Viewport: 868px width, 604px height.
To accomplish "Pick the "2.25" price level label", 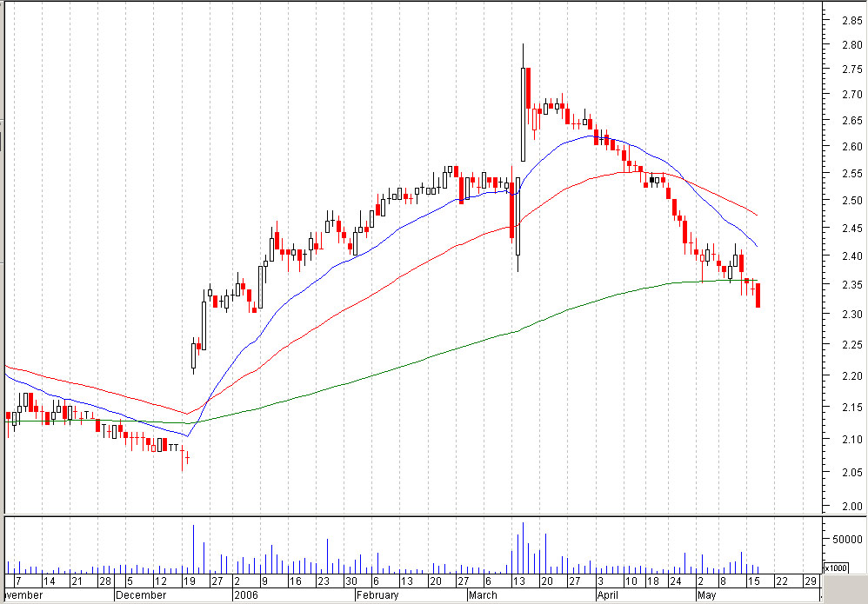I will (852, 345).
